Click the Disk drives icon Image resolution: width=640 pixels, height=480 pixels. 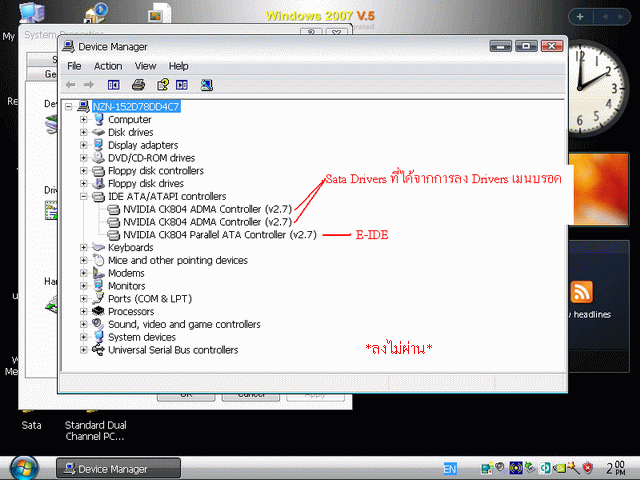tap(98, 132)
